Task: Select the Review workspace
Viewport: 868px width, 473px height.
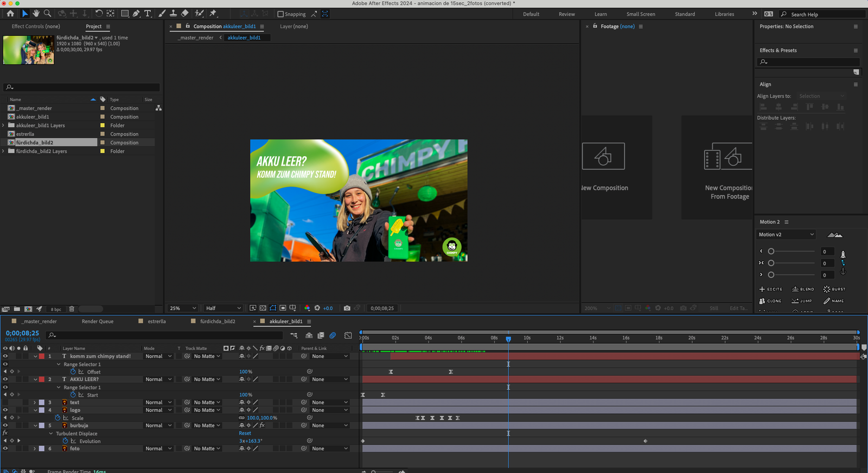Action: pos(567,14)
